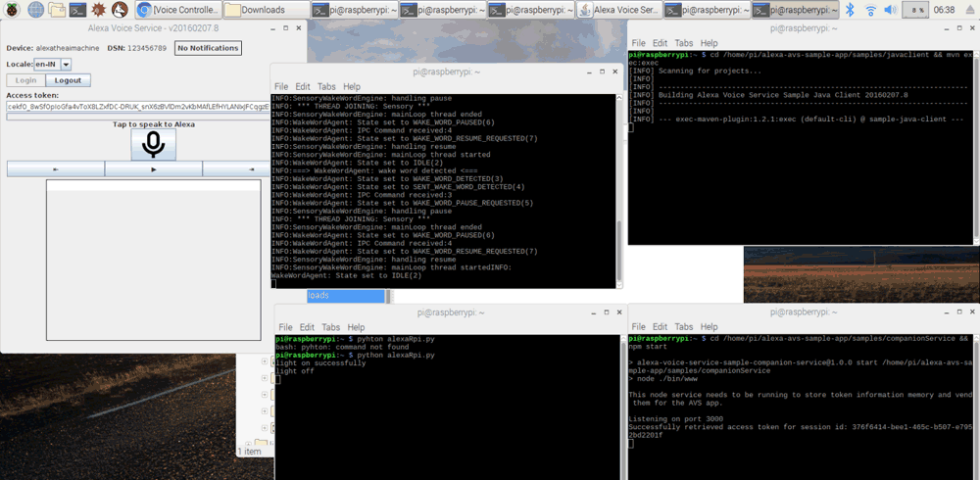This screenshot has width=980, height=480.
Task: Click the clock showing 06:38
Action: click(x=944, y=10)
